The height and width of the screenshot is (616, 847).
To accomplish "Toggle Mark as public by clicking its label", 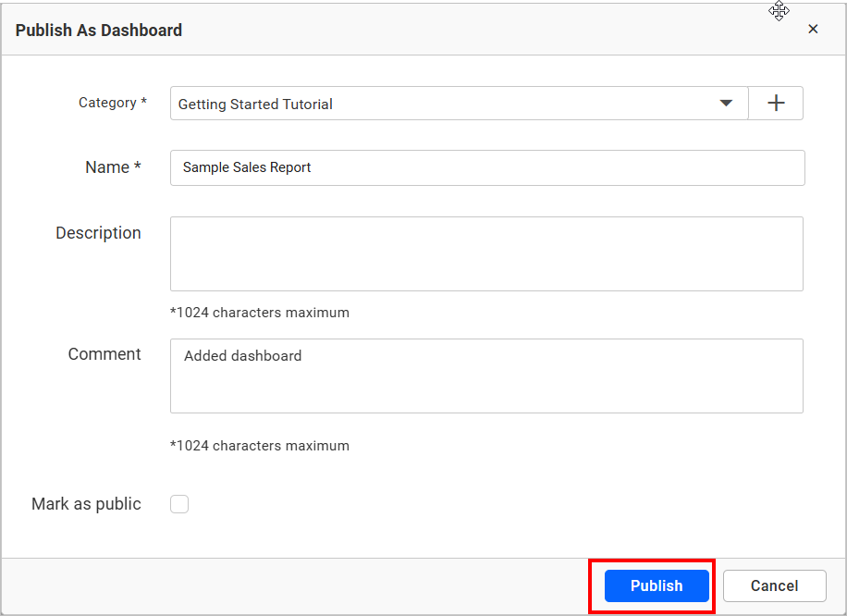I will tap(85, 503).
